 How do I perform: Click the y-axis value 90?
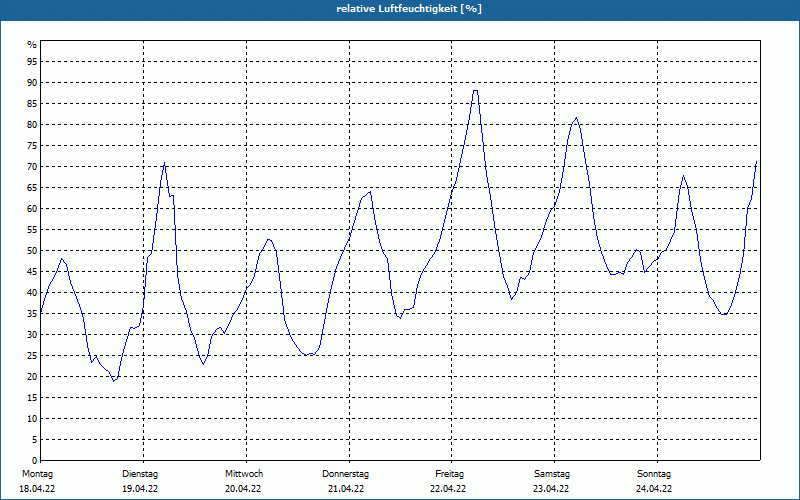32,83
